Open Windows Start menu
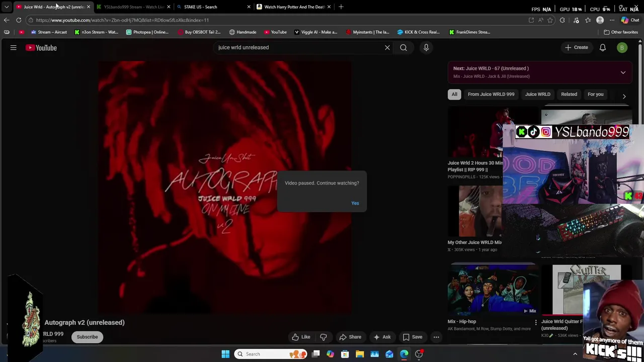This screenshot has height=362, width=644. click(225, 354)
